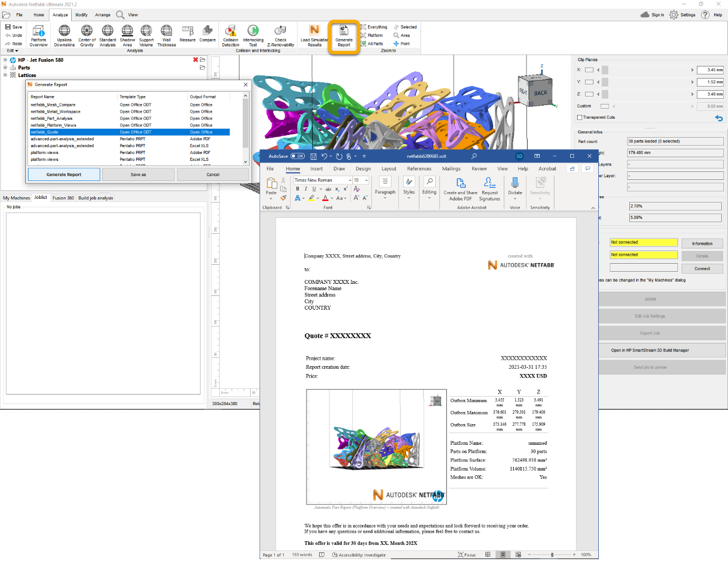The image size is (728, 566).
Task: Cancel the Generate Report dialog
Action: click(x=213, y=175)
